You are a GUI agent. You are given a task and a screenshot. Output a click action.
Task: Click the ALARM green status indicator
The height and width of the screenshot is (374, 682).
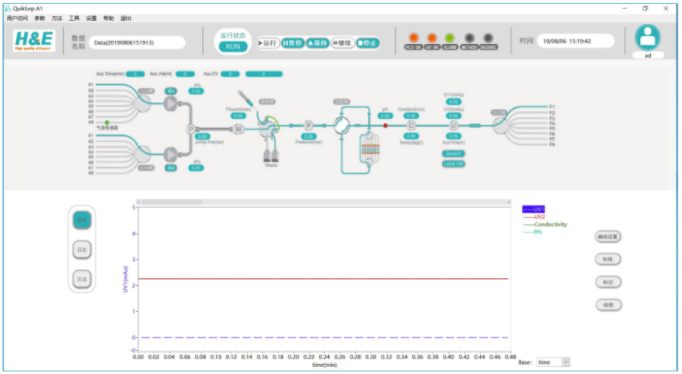[x=450, y=38]
